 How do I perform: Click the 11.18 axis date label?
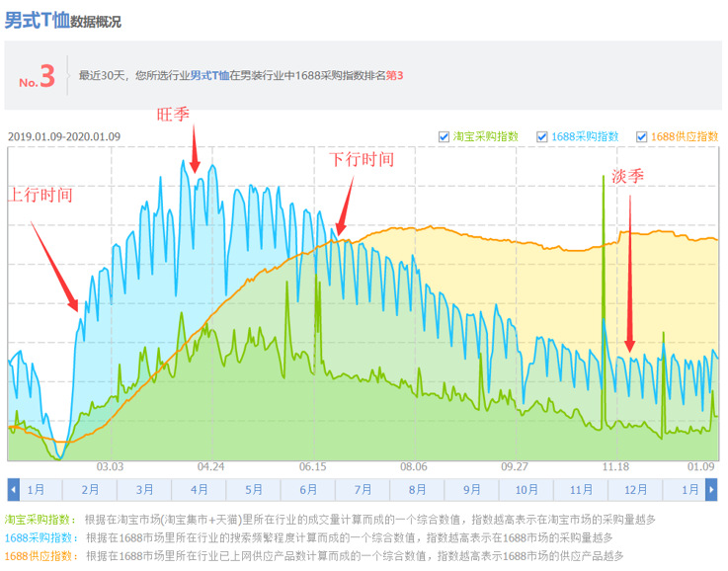coord(615,466)
